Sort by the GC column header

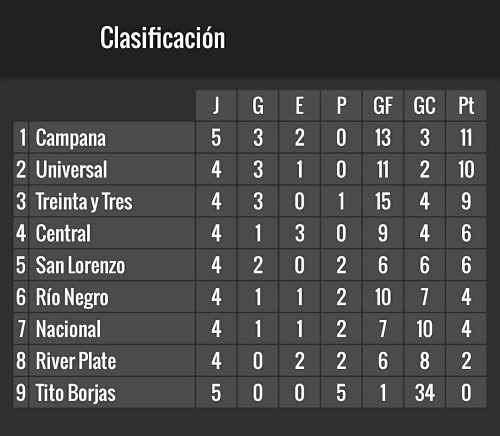click(x=424, y=105)
